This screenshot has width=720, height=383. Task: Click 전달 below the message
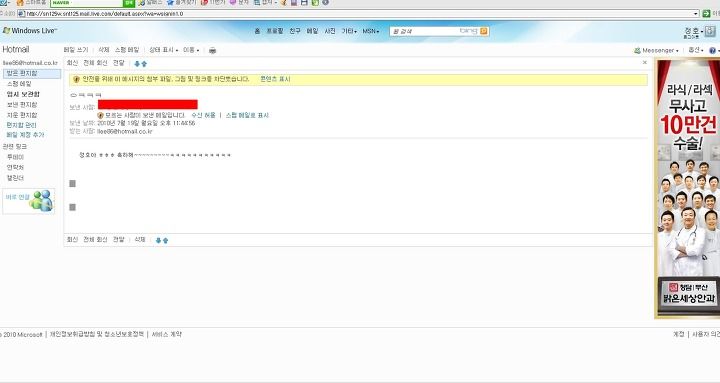tap(118, 240)
